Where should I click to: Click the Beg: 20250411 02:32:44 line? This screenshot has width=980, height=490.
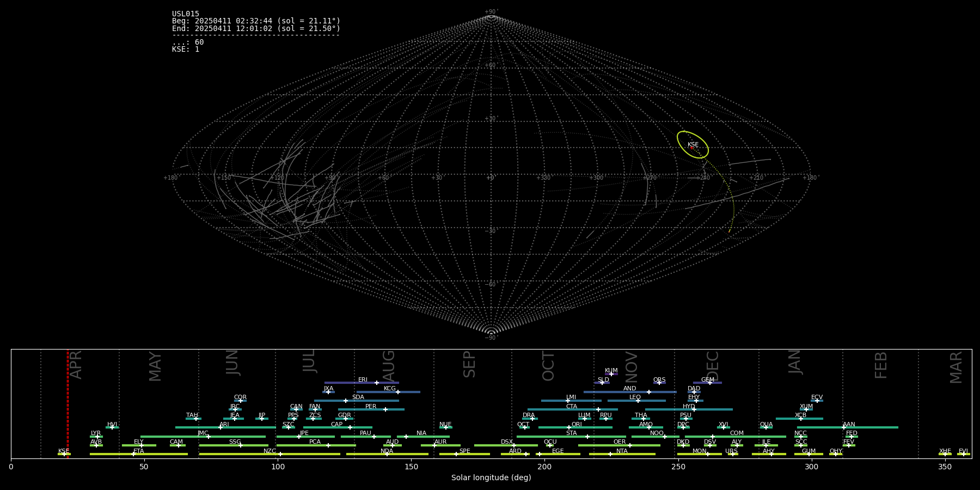point(256,21)
